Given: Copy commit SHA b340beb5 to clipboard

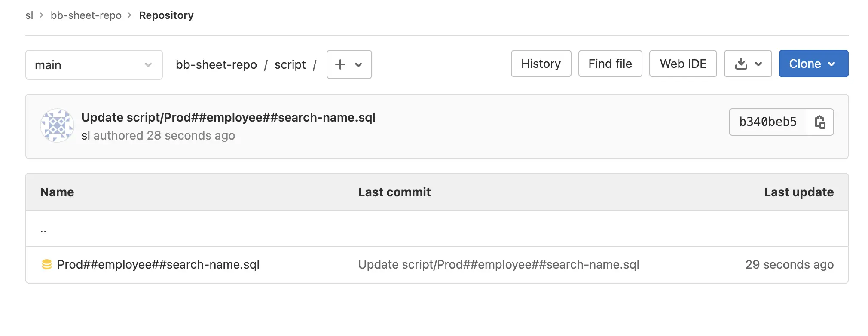Looking at the screenshot, I should (820, 122).
